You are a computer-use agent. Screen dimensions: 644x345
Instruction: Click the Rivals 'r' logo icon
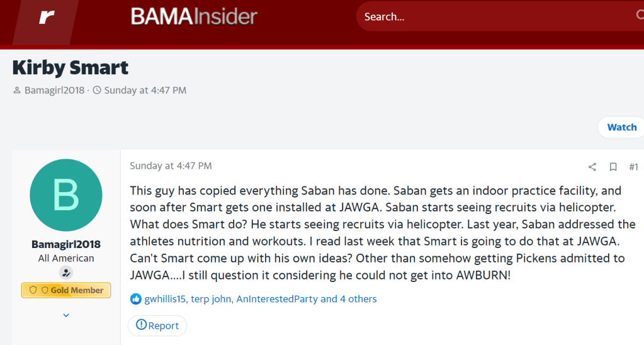click(x=47, y=18)
